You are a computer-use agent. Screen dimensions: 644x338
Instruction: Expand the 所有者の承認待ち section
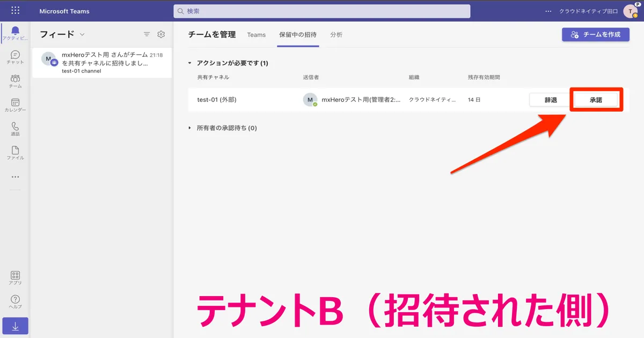(x=189, y=128)
